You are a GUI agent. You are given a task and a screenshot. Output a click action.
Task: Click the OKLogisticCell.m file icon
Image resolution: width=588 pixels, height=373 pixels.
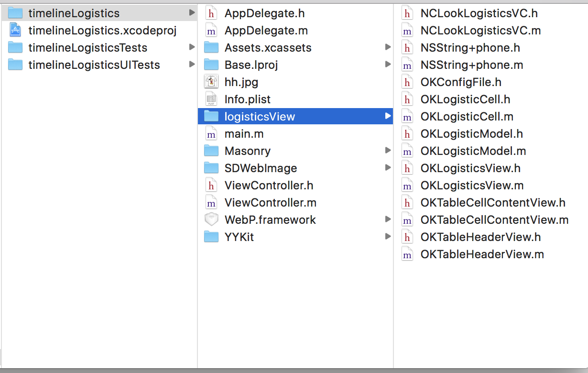pos(407,116)
